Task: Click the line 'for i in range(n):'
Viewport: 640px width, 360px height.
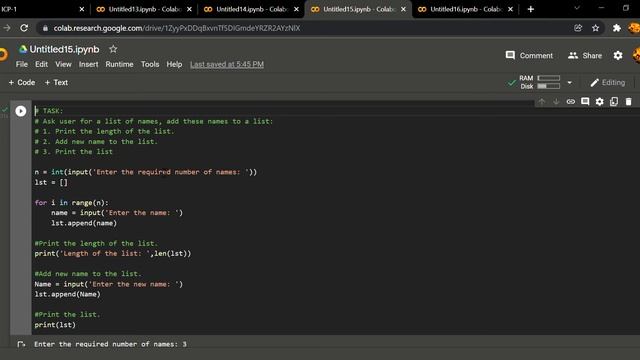Action: click(71, 203)
